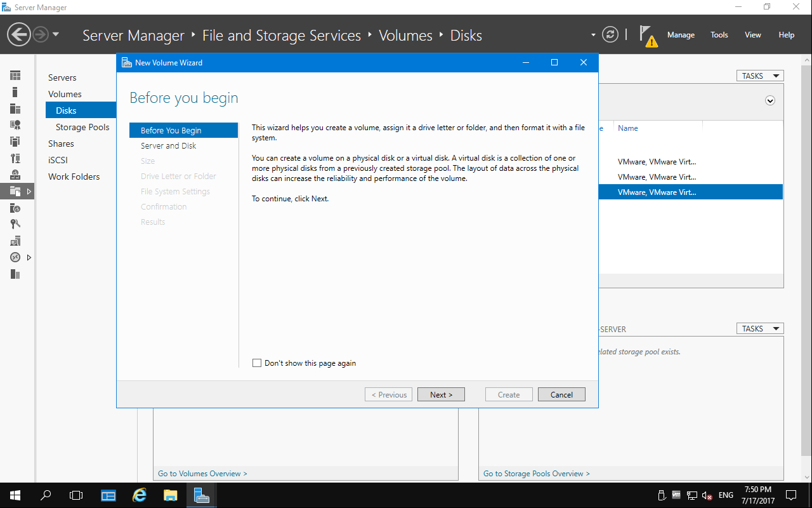This screenshot has height=508, width=812.
Task: Click Cancel in the New Volume Wizard
Action: click(561, 394)
